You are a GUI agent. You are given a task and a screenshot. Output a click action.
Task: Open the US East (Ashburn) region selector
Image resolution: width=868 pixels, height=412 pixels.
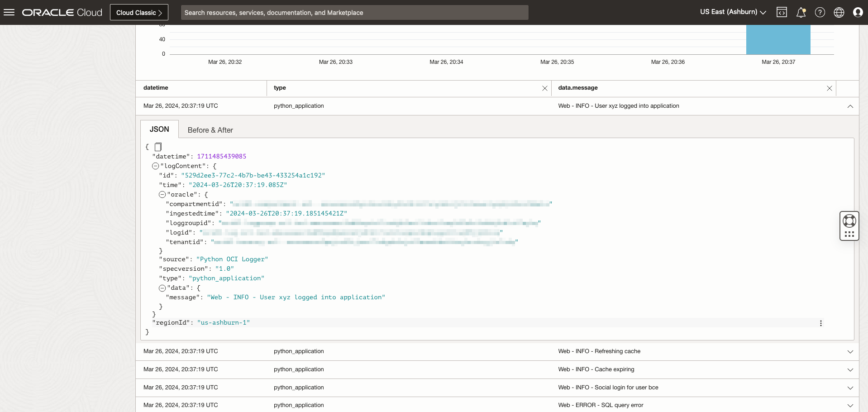(732, 12)
